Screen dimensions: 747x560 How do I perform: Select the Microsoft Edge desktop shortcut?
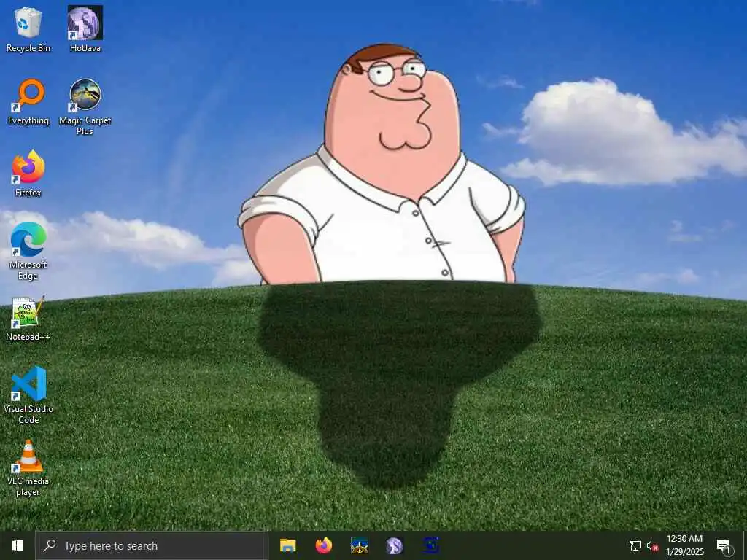pos(28,251)
